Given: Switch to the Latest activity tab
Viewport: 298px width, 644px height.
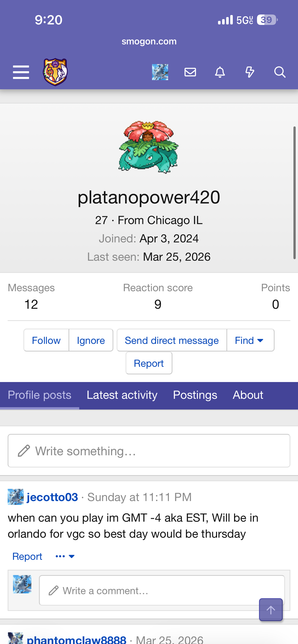Looking at the screenshot, I should click(x=122, y=395).
